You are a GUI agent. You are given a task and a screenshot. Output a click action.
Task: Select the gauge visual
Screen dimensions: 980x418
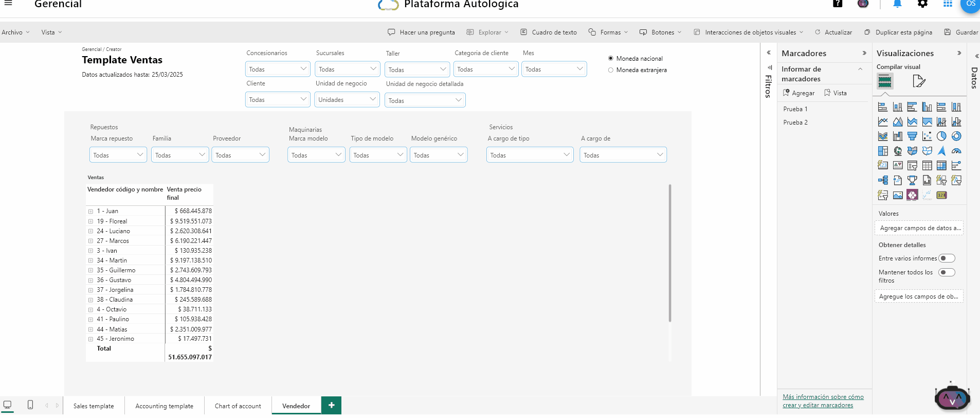click(x=956, y=151)
